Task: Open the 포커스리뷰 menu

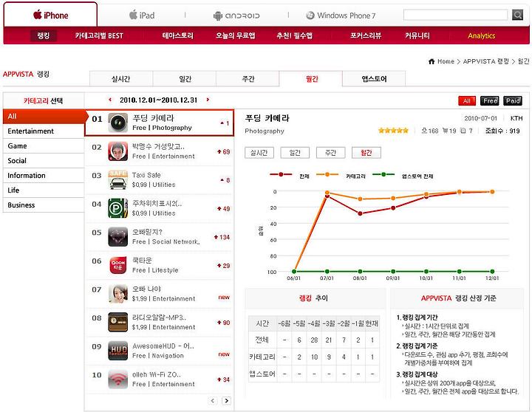Action: point(366,35)
